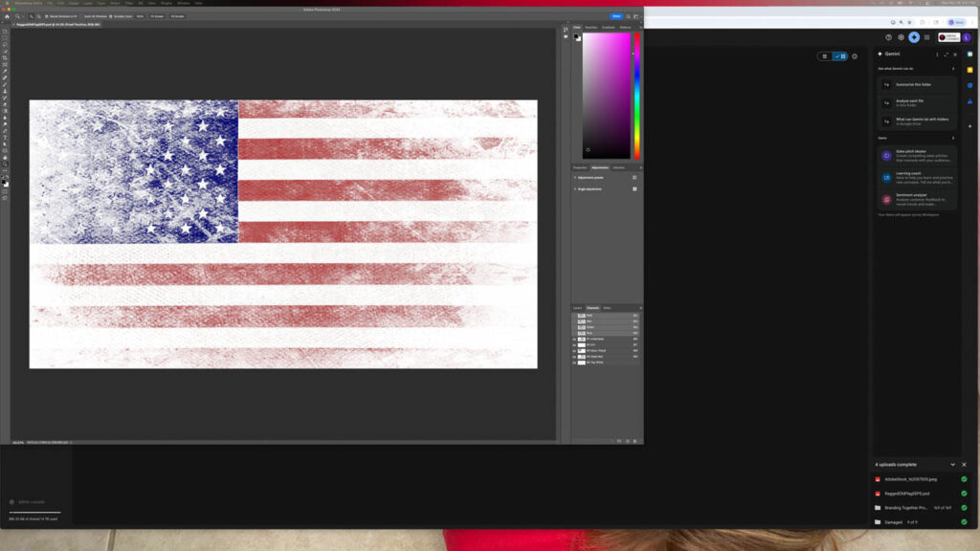980x551 pixels.
Task: Switch Drive to list layout
Action: (x=824, y=56)
